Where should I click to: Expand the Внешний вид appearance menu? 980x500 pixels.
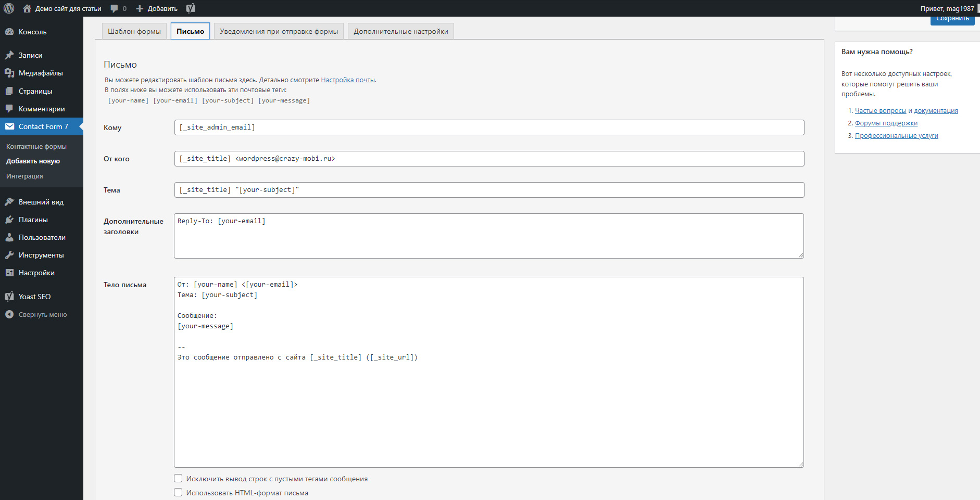click(41, 202)
